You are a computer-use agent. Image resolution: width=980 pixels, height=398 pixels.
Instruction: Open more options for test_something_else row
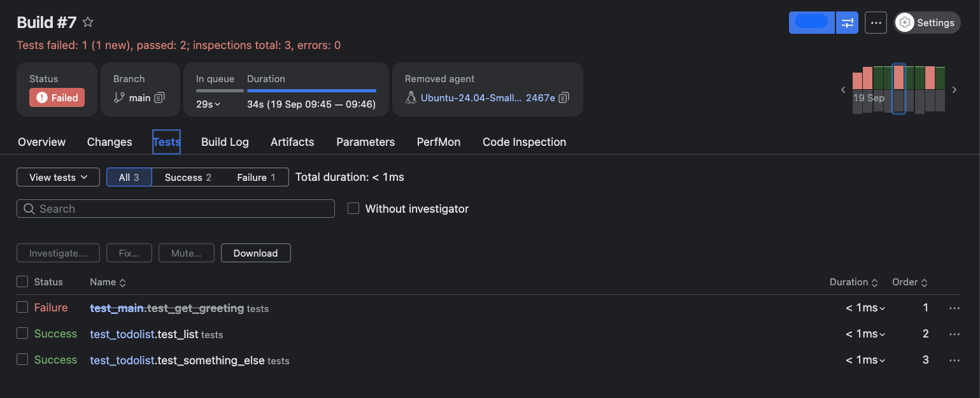tap(954, 360)
